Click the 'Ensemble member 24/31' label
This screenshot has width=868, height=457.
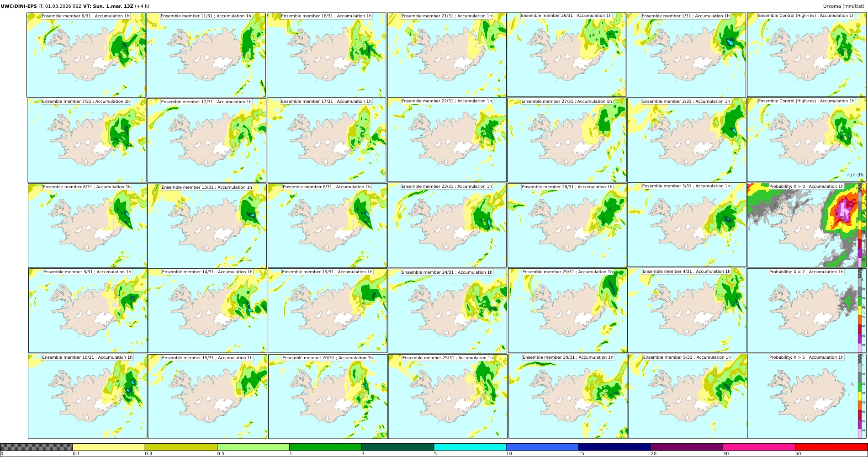pos(447,272)
